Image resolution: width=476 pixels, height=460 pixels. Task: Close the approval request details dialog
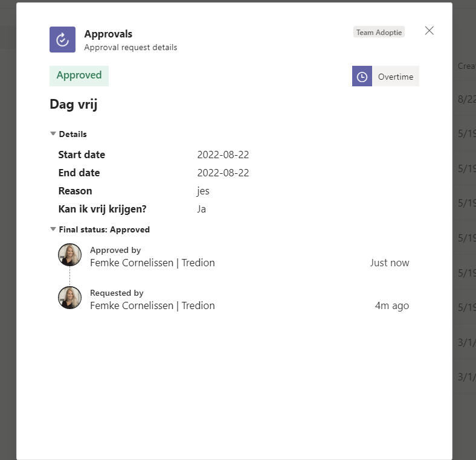tap(429, 31)
